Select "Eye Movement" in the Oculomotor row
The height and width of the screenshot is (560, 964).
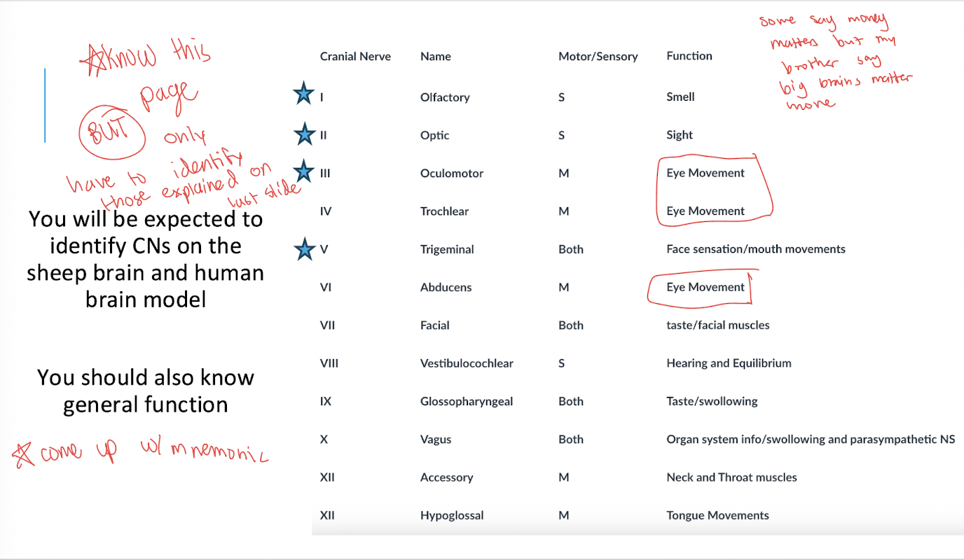[x=705, y=173]
